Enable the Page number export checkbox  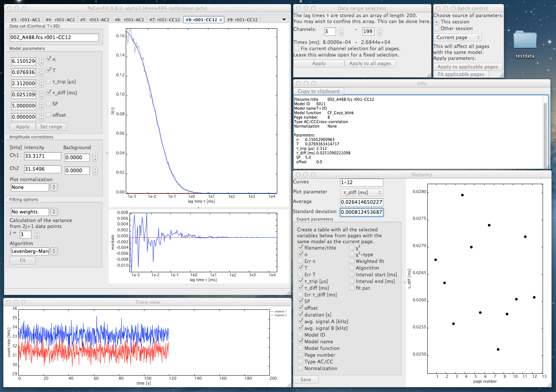pyautogui.click(x=300, y=355)
